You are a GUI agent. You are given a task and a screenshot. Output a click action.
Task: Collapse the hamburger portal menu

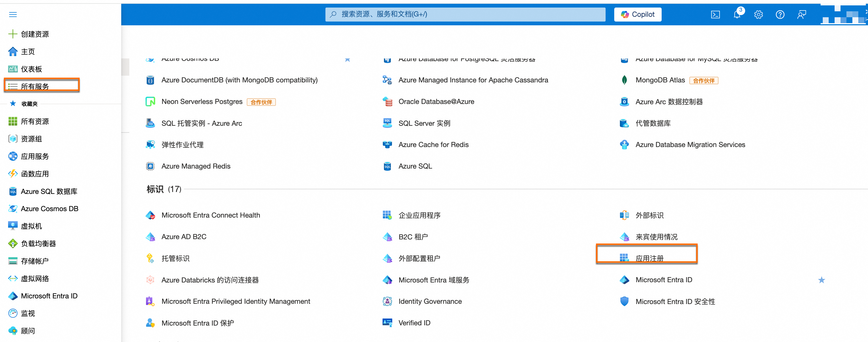[x=13, y=15]
